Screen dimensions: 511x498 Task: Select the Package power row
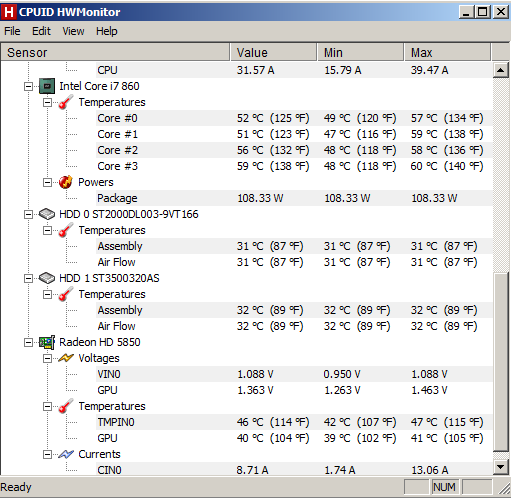point(294,198)
